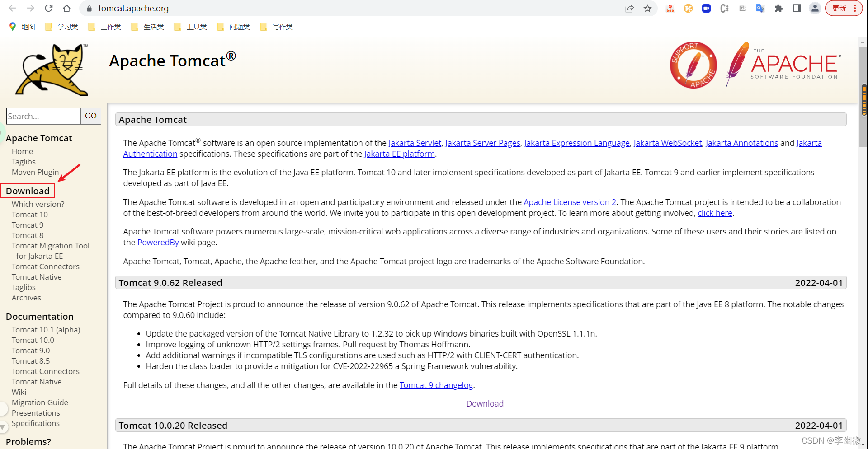Open the Wiki sidebar link
The image size is (868, 449).
[19, 392]
